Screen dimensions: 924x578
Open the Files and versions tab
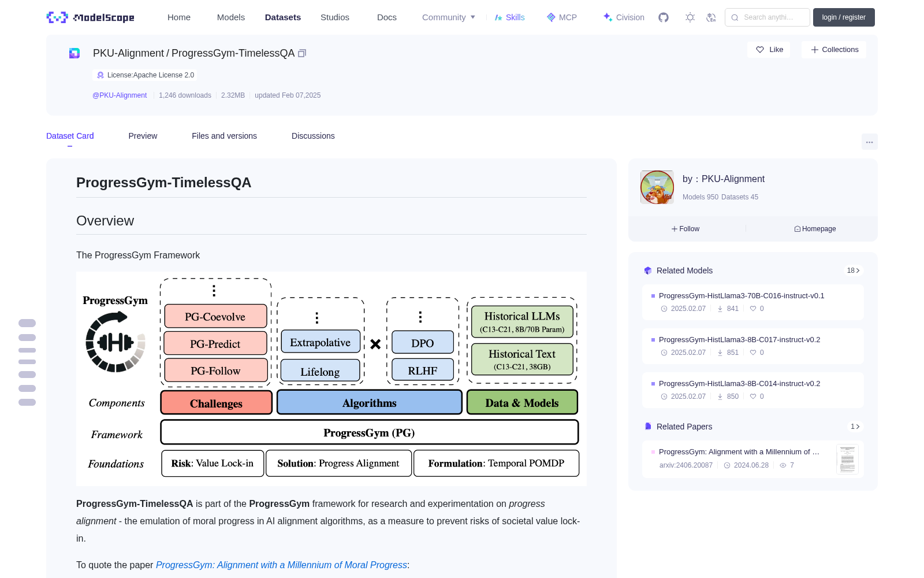coord(224,136)
